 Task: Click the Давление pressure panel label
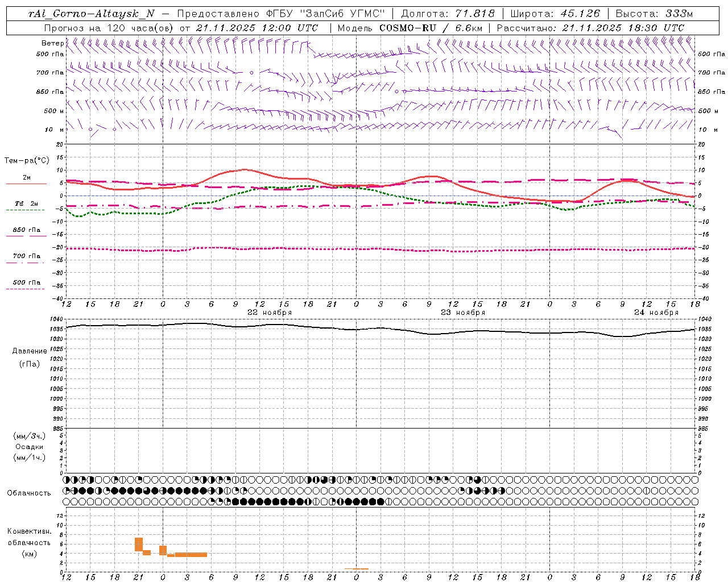pyautogui.click(x=30, y=351)
